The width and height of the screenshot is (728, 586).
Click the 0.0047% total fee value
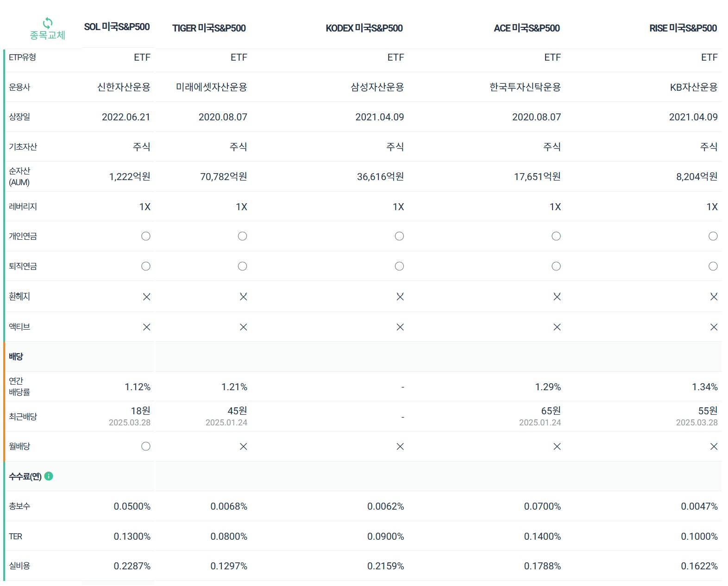[x=699, y=506]
